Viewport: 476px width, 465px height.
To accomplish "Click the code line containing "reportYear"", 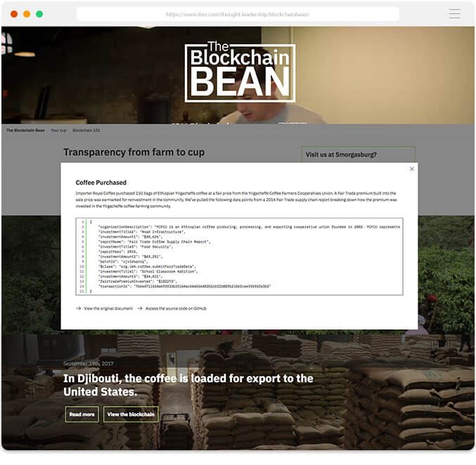I will tap(118, 251).
